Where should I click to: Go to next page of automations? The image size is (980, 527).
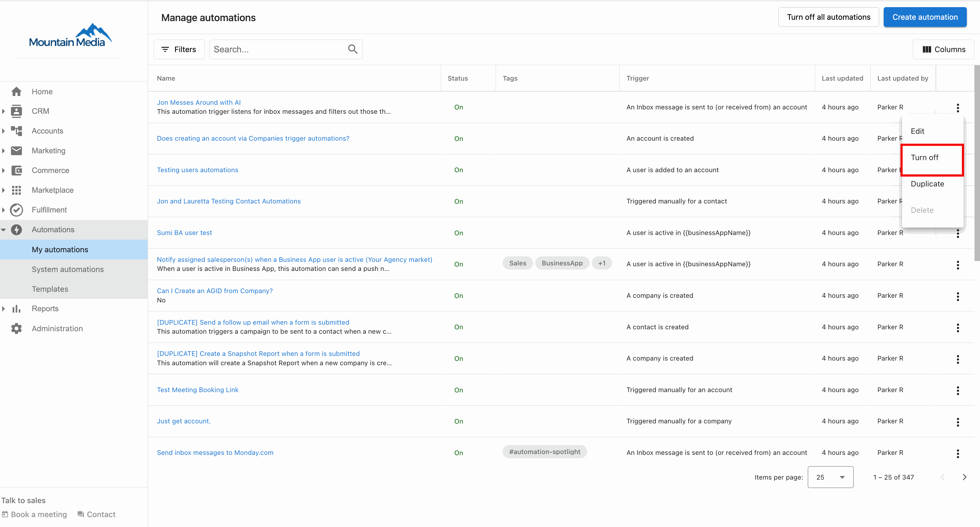(964, 477)
